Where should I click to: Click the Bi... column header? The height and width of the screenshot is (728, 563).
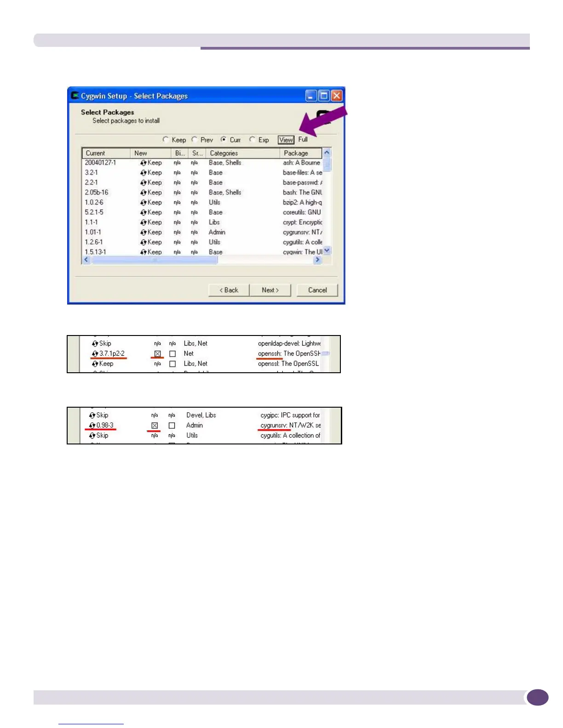tap(180, 153)
